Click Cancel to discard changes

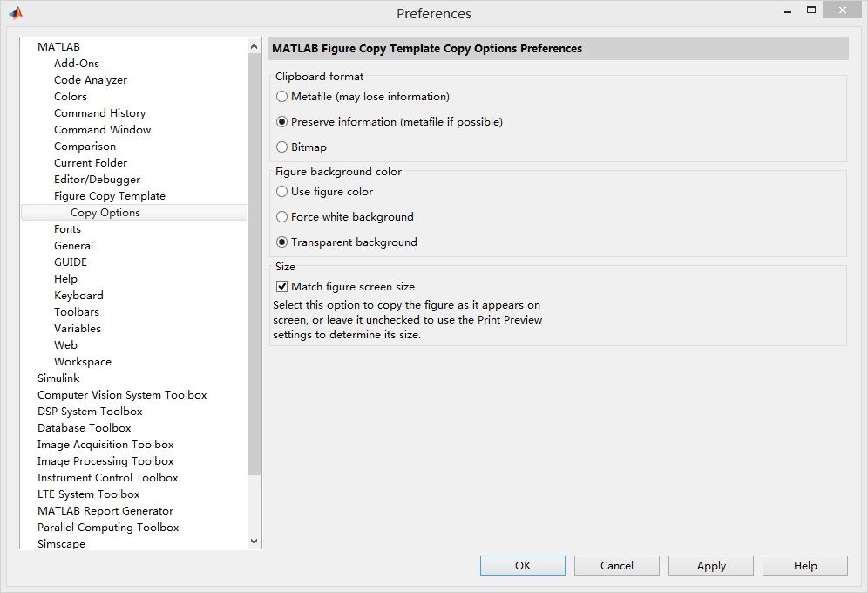[x=616, y=565]
